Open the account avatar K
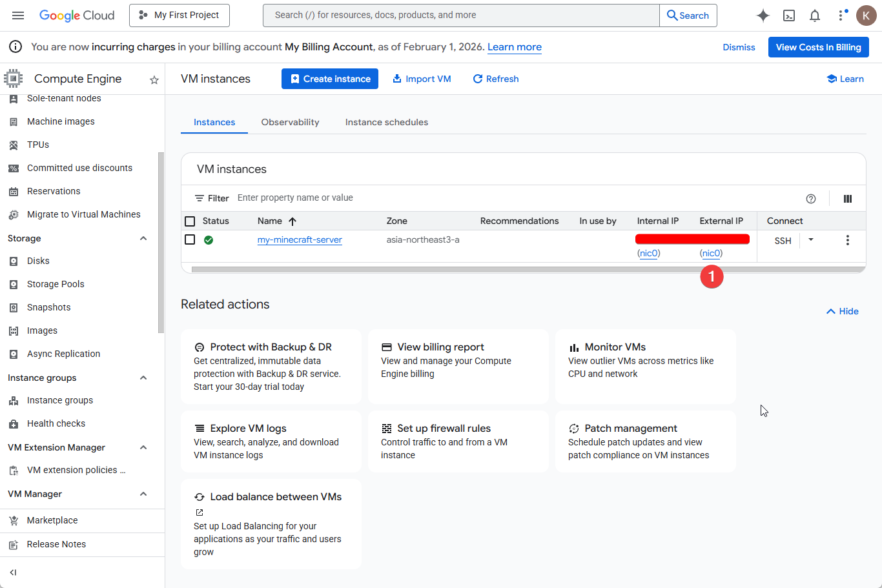The image size is (882, 588). pyautogui.click(x=866, y=15)
